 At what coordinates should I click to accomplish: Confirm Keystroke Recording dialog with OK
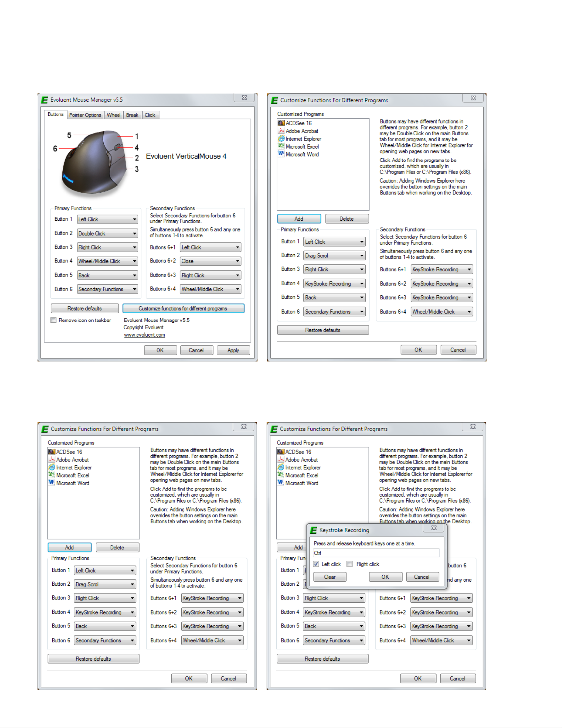click(386, 577)
